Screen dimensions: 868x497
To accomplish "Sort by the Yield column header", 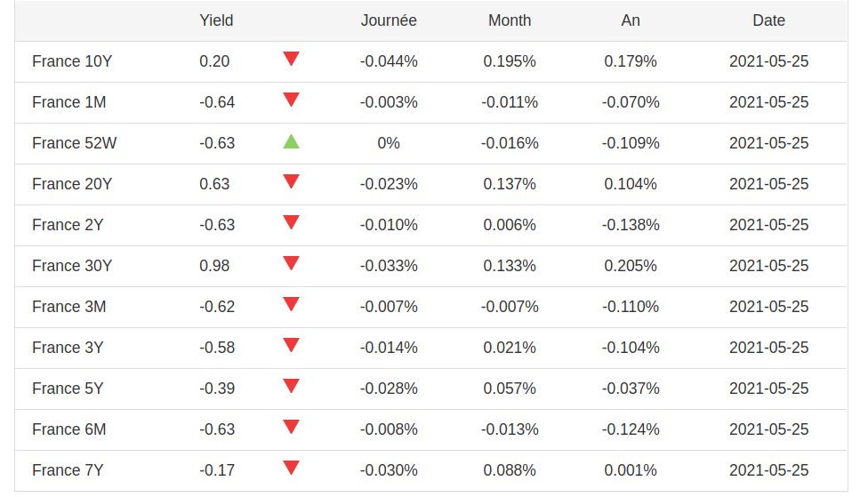I will tap(216, 20).
